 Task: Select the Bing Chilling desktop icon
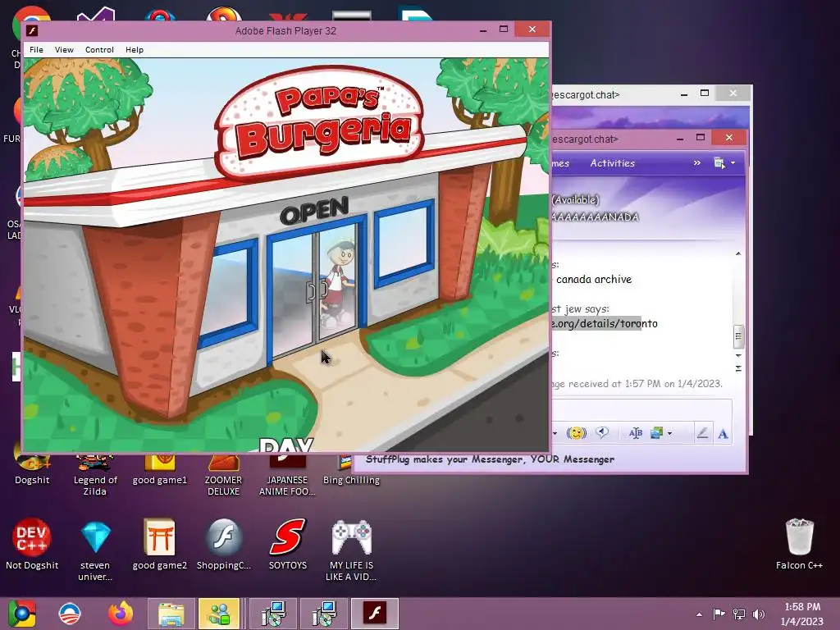351,470
